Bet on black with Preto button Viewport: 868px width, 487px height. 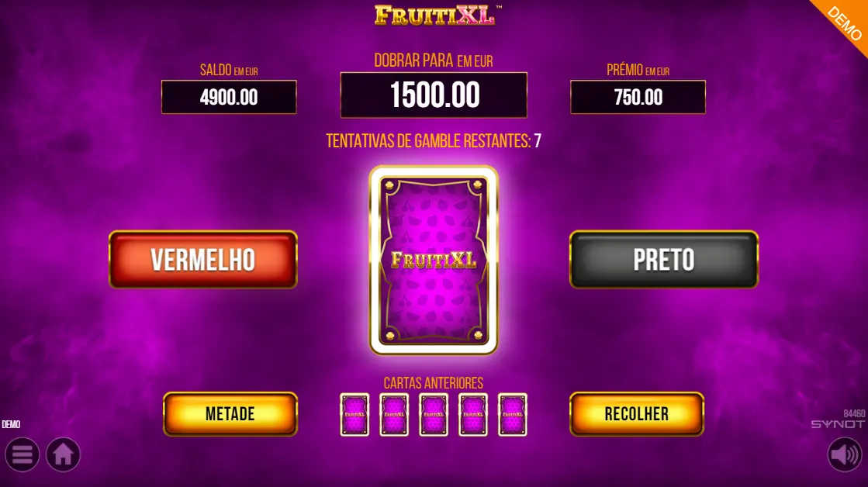(664, 260)
